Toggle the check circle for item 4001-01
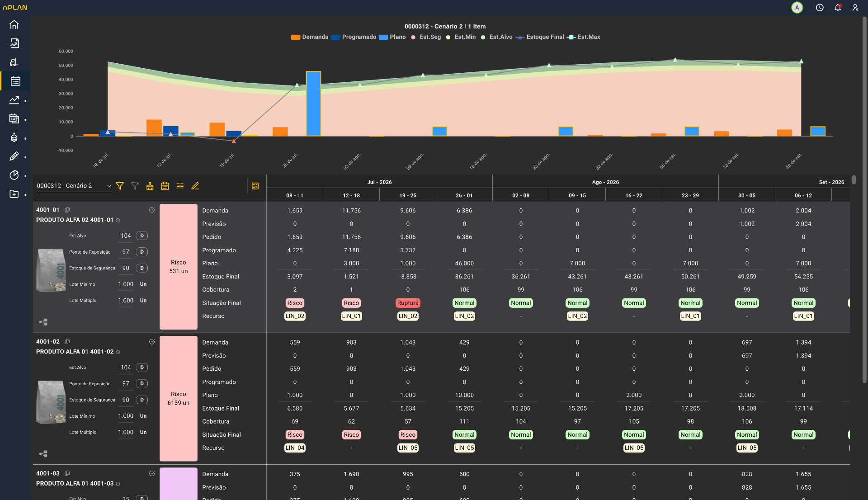Screen dimensions: 868x500 [x=152, y=210]
